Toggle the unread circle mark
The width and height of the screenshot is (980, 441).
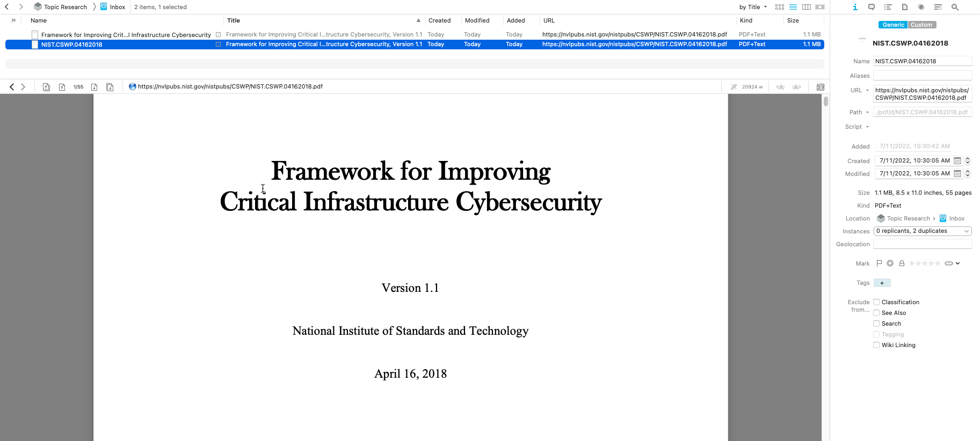(x=890, y=263)
